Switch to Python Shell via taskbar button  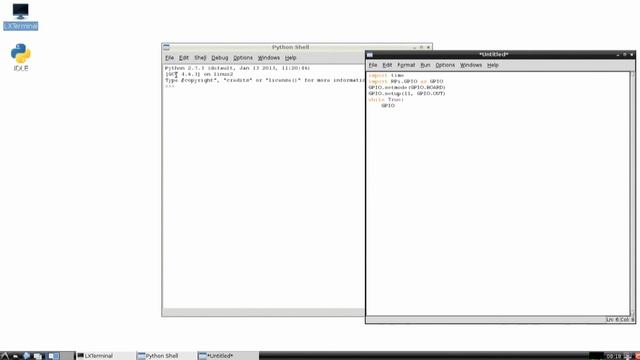pos(166,356)
